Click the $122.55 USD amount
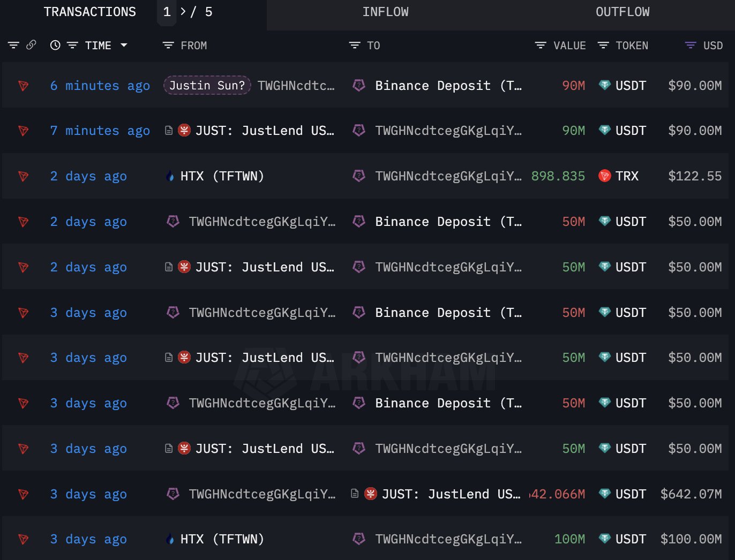The height and width of the screenshot is (560, 735). point(695,176)
